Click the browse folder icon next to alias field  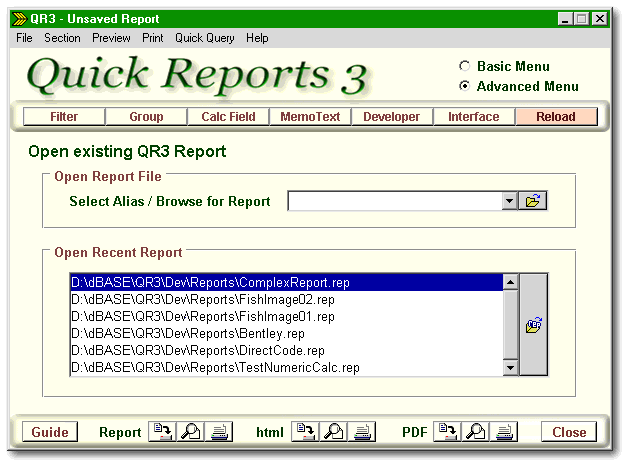pyautogui.click(x=533, y=201)
